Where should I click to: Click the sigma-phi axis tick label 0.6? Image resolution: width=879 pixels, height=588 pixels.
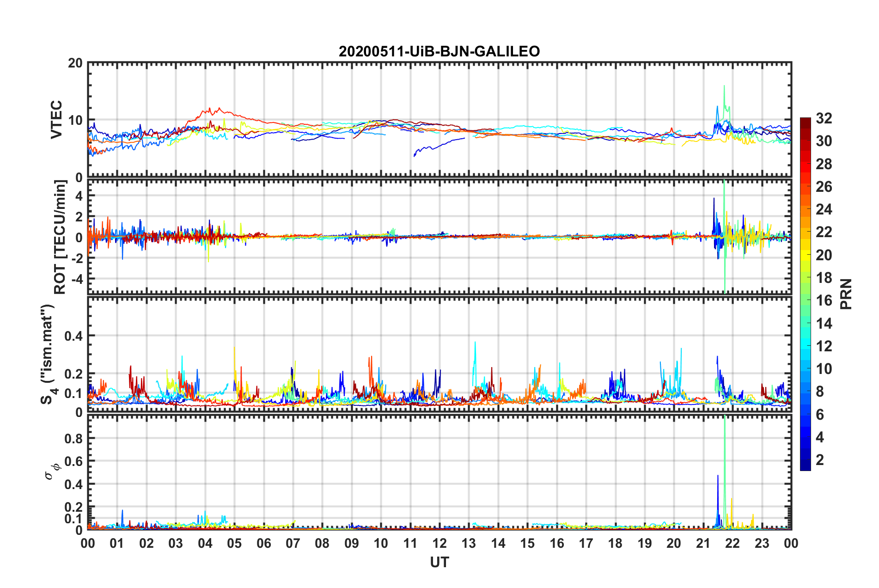73,461
